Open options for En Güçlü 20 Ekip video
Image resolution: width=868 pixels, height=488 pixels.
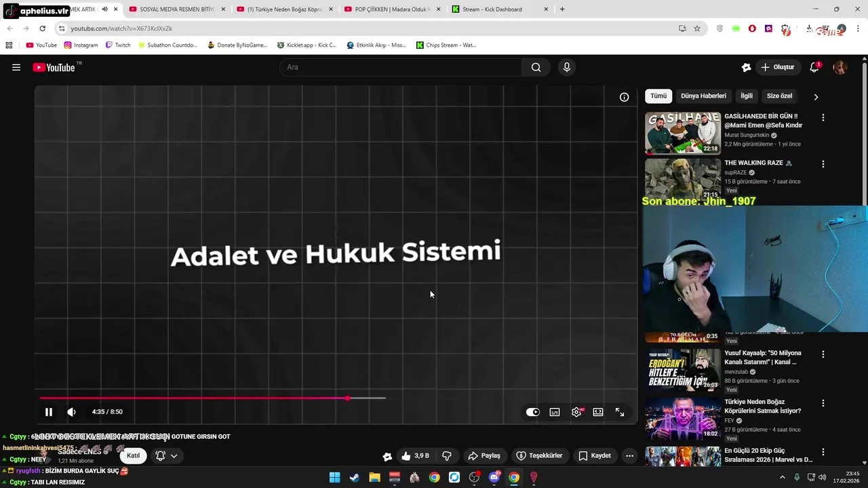823,451
